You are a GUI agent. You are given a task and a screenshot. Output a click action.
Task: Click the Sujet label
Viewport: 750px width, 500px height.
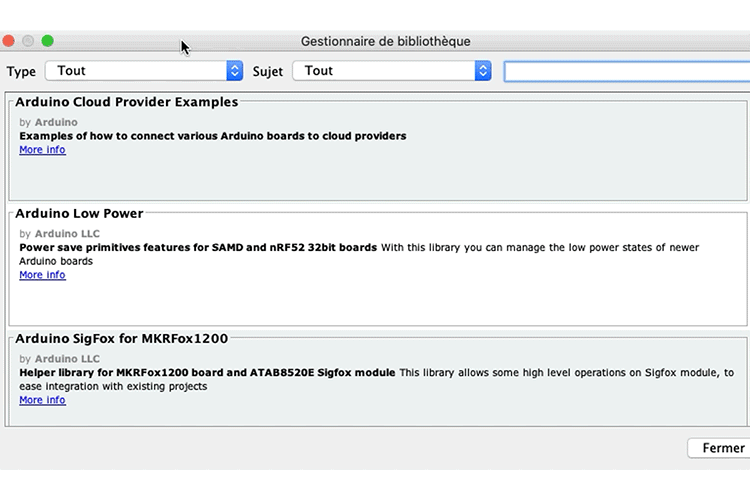coord(268,72)
